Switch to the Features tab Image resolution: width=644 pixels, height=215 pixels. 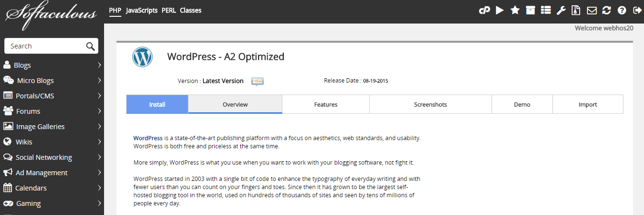(326, 105)
